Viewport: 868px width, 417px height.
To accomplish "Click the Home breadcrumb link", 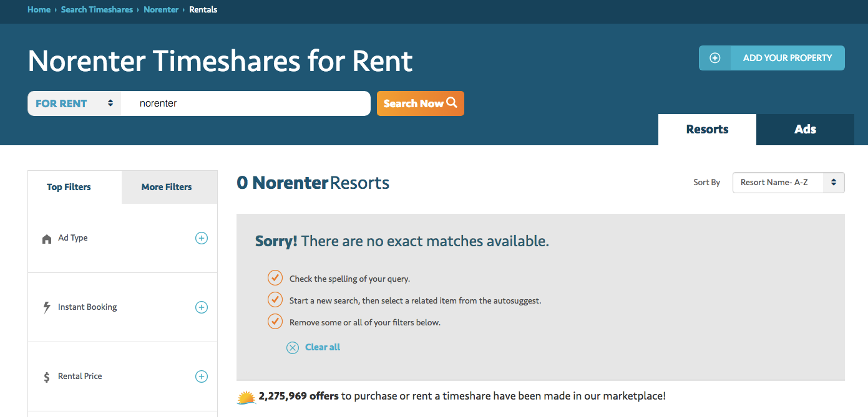I will [x=39, y=9].
